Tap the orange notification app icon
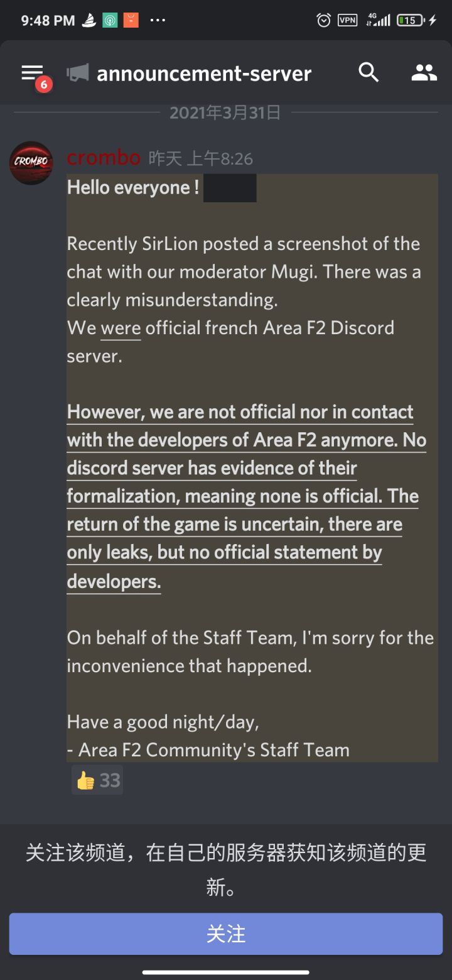The image size is (452, 980). click(131, 20)
